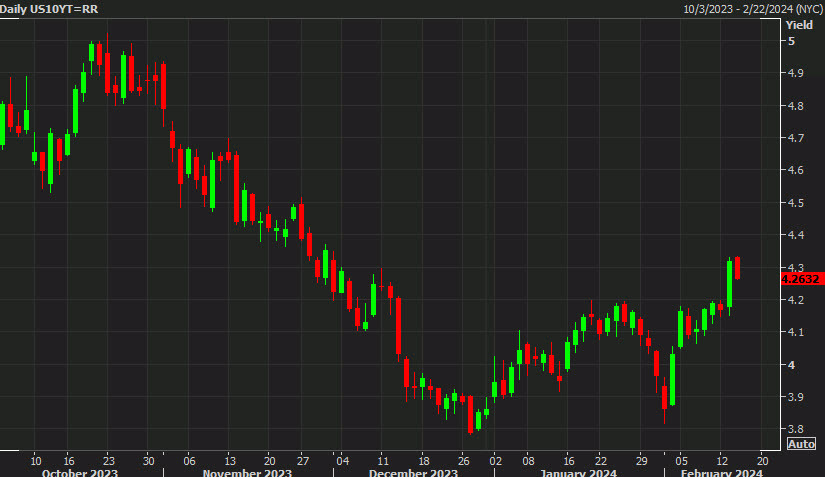Click the tall green candle rising to 4.3
This screenshot has height=477, width=825.
coord(729,284)
